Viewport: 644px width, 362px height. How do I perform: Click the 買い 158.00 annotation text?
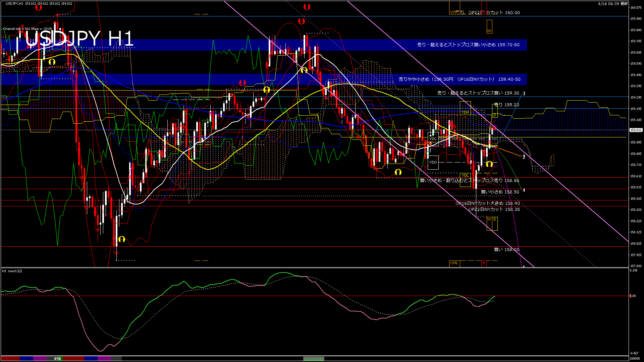tap(506, 249)
